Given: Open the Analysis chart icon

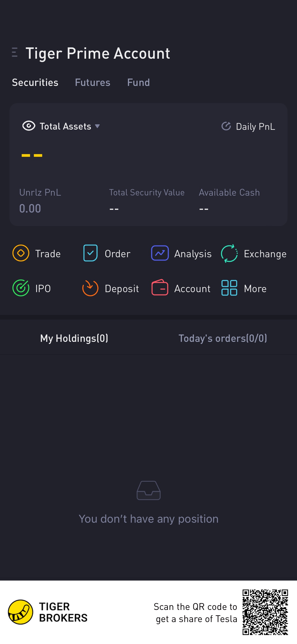Looking at the screenshot, I should (160, 253).
